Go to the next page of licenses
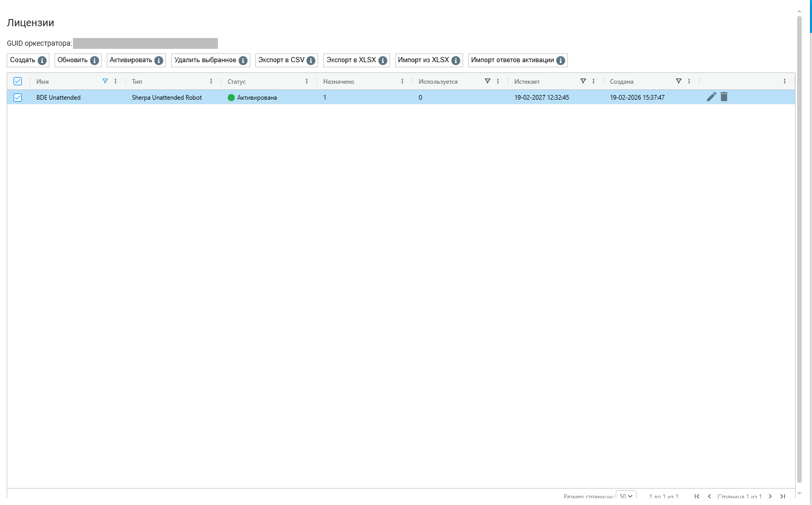812x505 pixels. (x=770, y=496)
